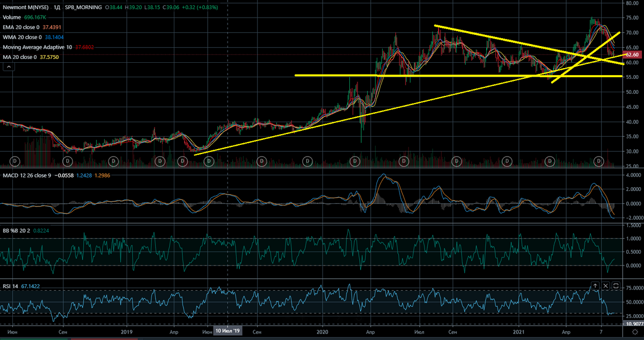Image resolution: width=644 pixels, height=340 pixels.
Task: Select the MACD 12 26 close 9 legend
Action: coord(27,175)
